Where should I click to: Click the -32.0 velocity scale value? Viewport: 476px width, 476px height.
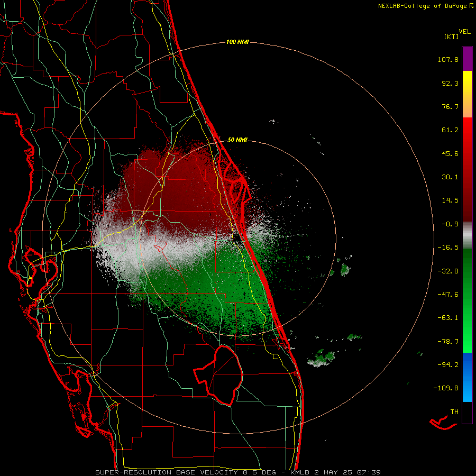click(448, 271)
